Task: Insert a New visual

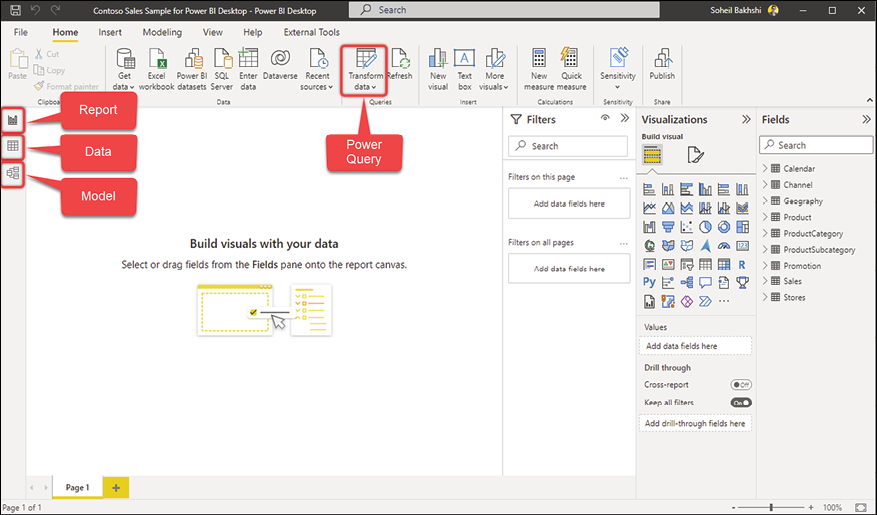Action: tap(438, 69)
